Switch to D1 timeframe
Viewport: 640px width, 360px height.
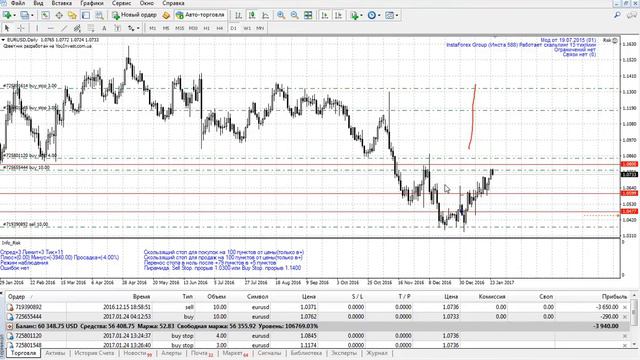tap(233, 28)
